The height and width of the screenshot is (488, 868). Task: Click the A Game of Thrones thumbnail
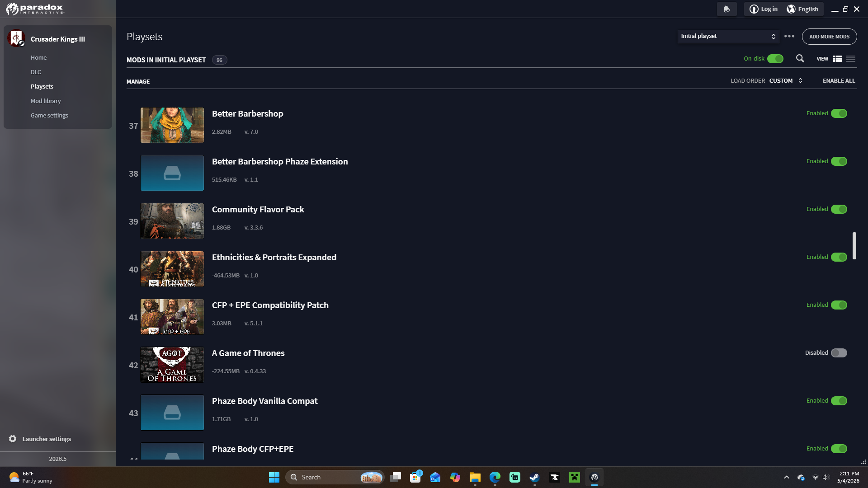(x=172, y=365)
